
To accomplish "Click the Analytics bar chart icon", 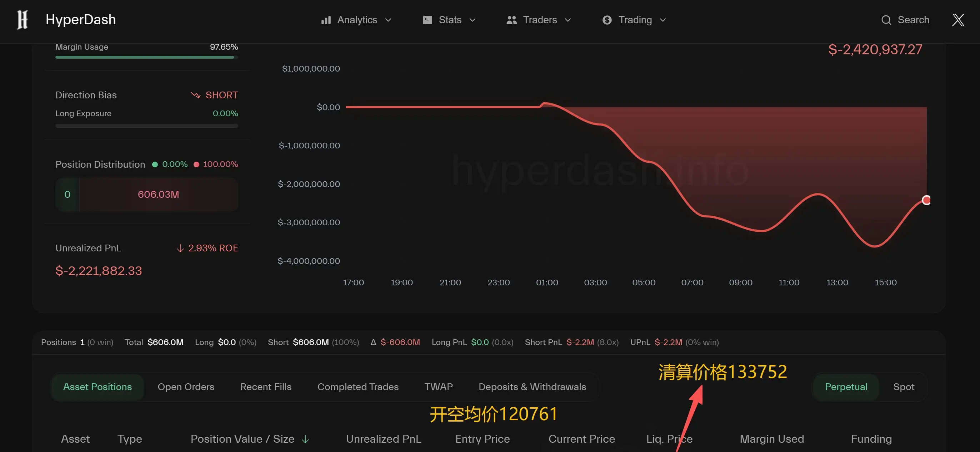I will [326, 20].
